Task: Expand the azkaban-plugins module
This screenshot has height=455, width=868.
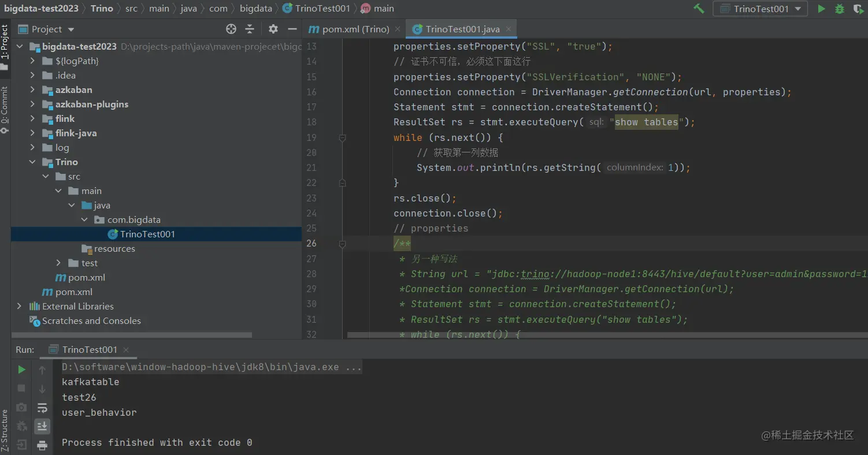Action: tap(33, 104)
